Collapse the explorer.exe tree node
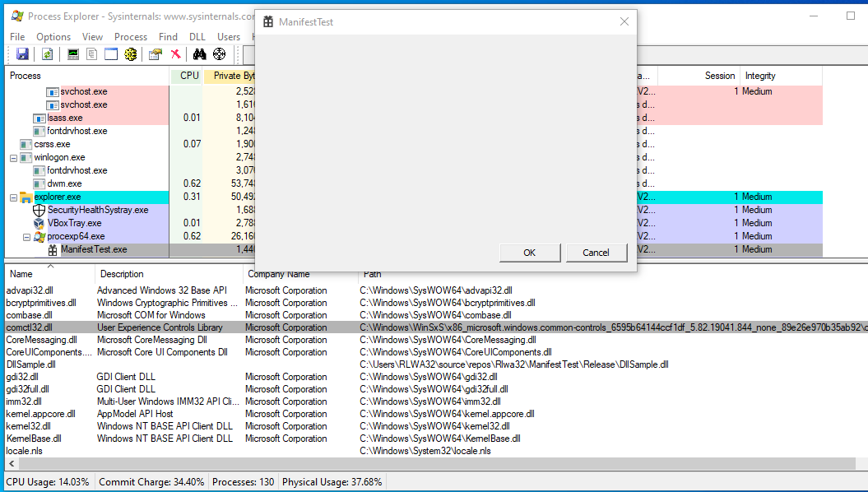Image resolution: width=868 pixels, height=492 pixels. [x=13, y=197]
